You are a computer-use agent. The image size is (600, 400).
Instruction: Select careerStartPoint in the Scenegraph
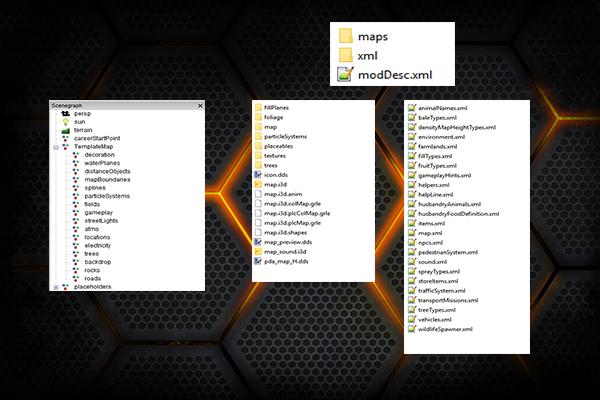tap(95, 139)
